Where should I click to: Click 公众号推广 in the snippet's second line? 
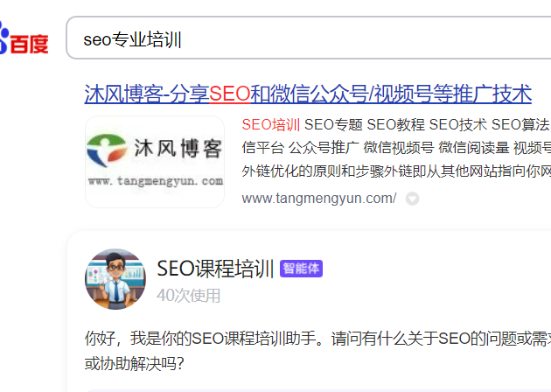point(324,148)
